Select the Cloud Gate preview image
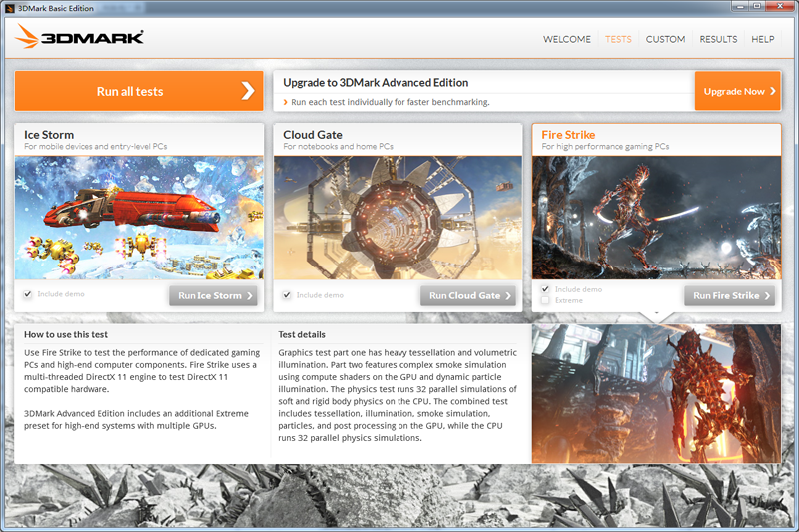 [x=398, y=218]
